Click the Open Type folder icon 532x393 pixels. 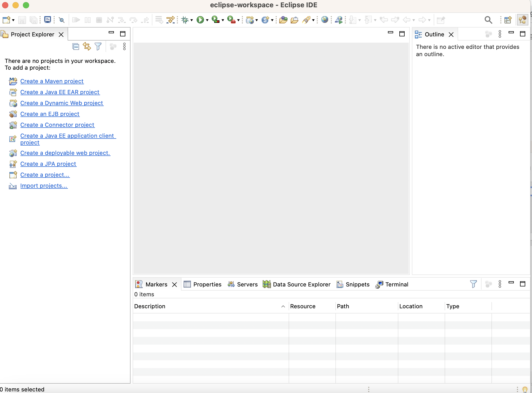pos(283,20)
